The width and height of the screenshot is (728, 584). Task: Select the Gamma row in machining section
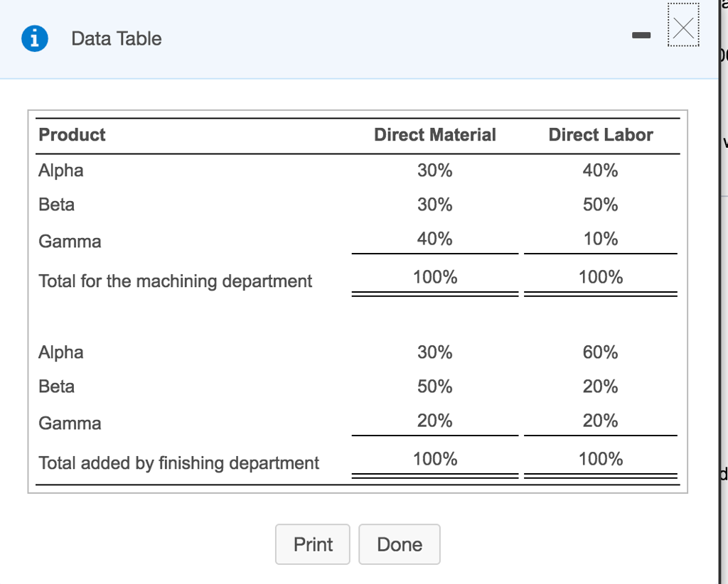pos(70,241)
